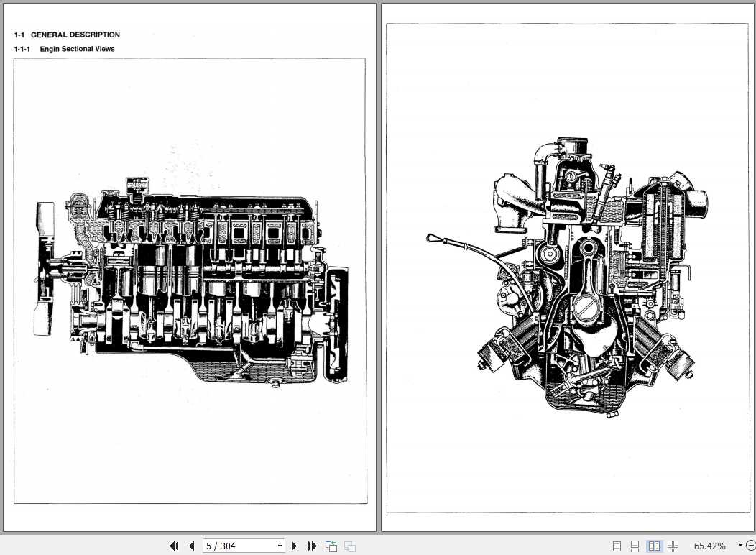Viewport: 756px width, 555px height.
Task: Click the Engin Sectional Views subtitle
Action: click(64, 49)
